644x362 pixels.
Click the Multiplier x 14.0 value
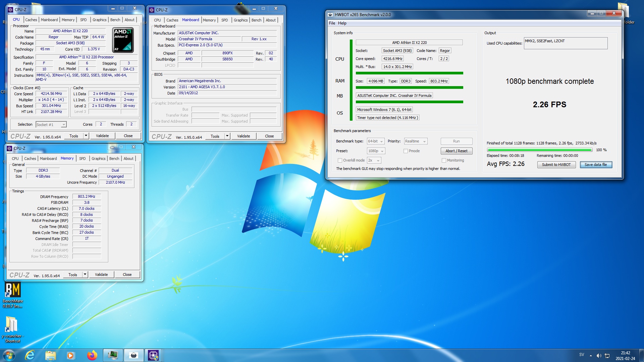point(51,100)
